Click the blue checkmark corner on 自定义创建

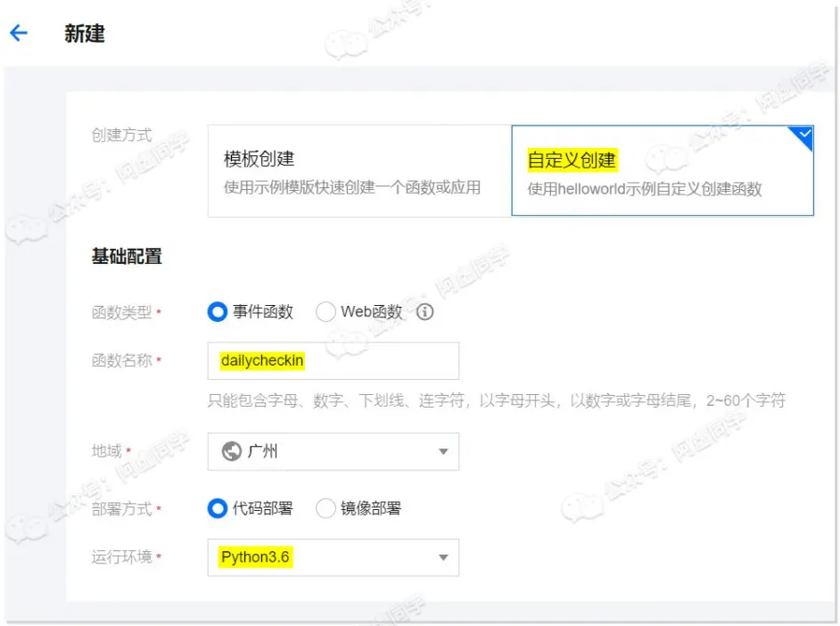point(803,136)
